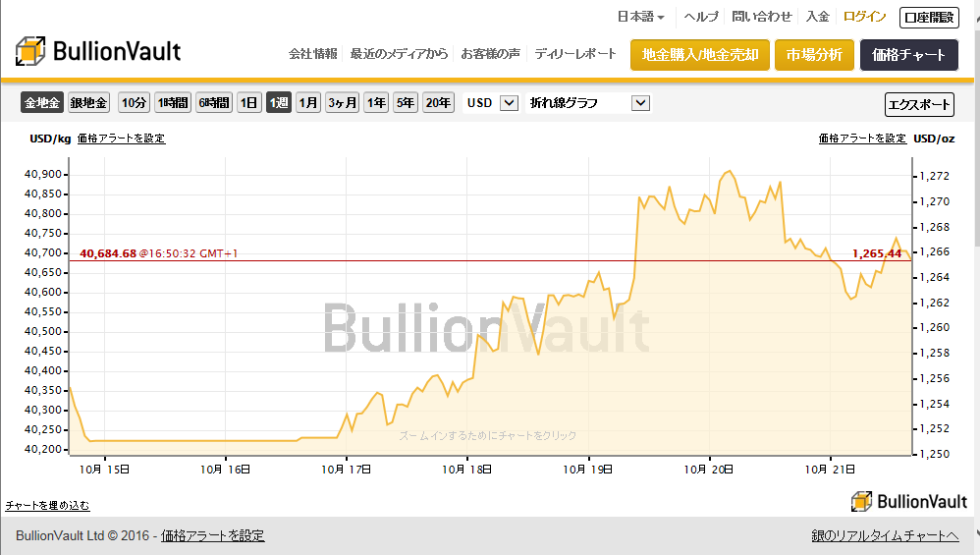Viewport: 980px width, 555px height.
Task: Select the 10分 time range
Action: tap(134, 102)
